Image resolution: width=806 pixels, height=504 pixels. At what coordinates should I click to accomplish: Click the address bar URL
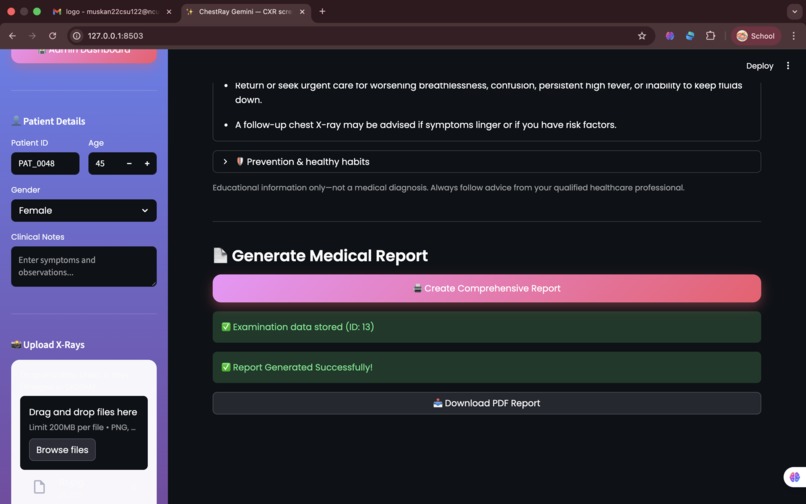pos(115,36)
